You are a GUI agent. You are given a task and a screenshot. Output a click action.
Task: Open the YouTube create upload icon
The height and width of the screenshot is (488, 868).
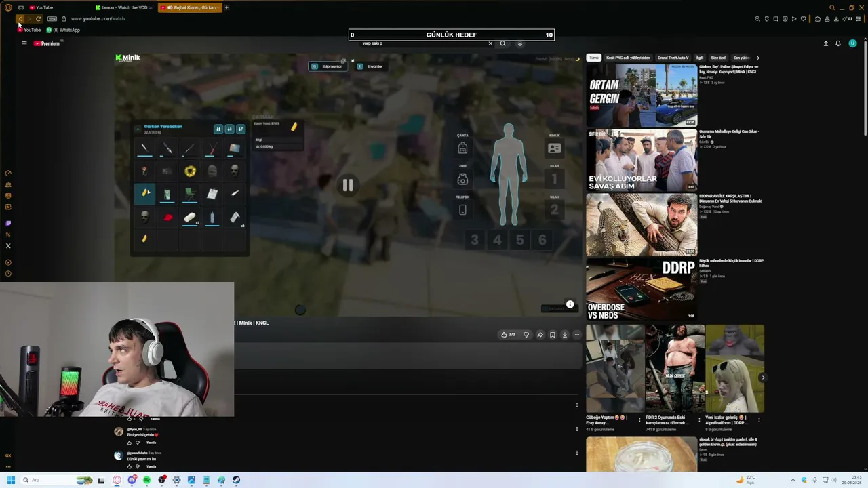(x=825, y=43)
